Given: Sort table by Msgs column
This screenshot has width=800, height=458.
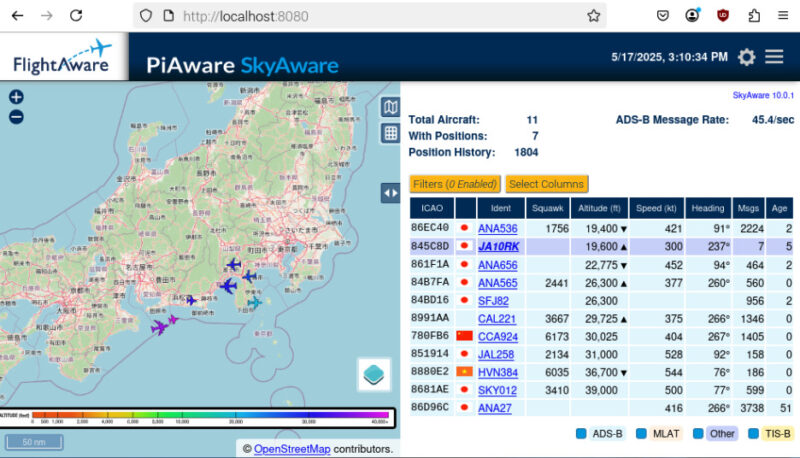Looking at the screenshot, I should pyautogui.click(x=748, y=208).
